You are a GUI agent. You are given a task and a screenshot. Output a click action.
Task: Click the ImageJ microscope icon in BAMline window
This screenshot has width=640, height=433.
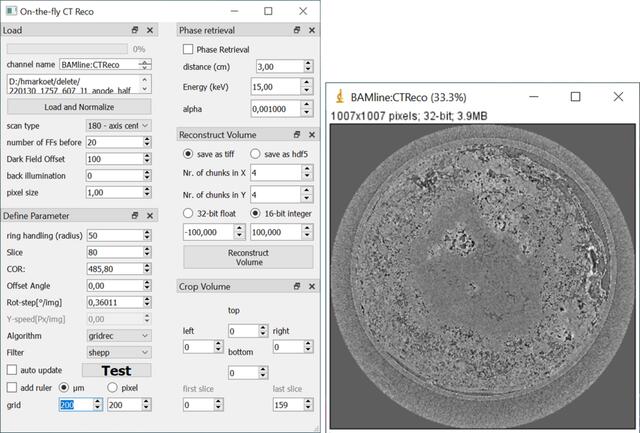[340, 97]
